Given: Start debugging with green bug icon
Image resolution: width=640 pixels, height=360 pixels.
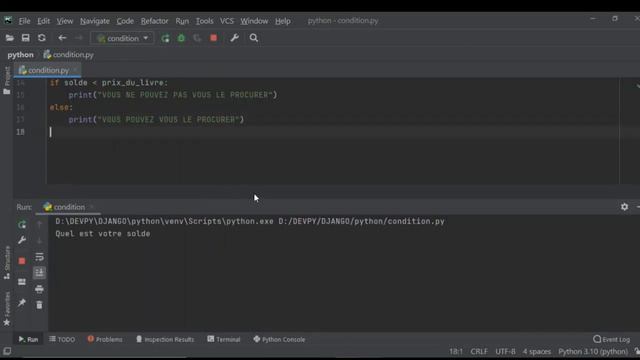Looking at the screenshot, I should pyautogui.click(x=181, y=38).
